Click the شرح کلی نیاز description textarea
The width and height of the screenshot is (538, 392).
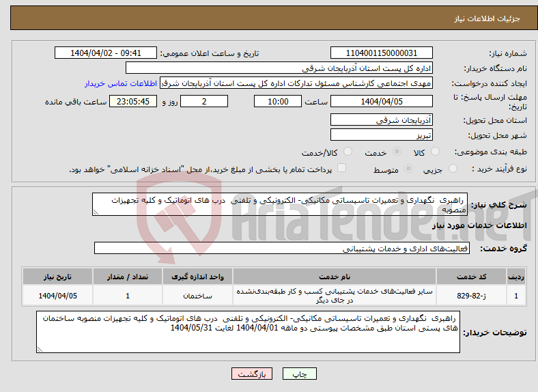coord(280,204)
